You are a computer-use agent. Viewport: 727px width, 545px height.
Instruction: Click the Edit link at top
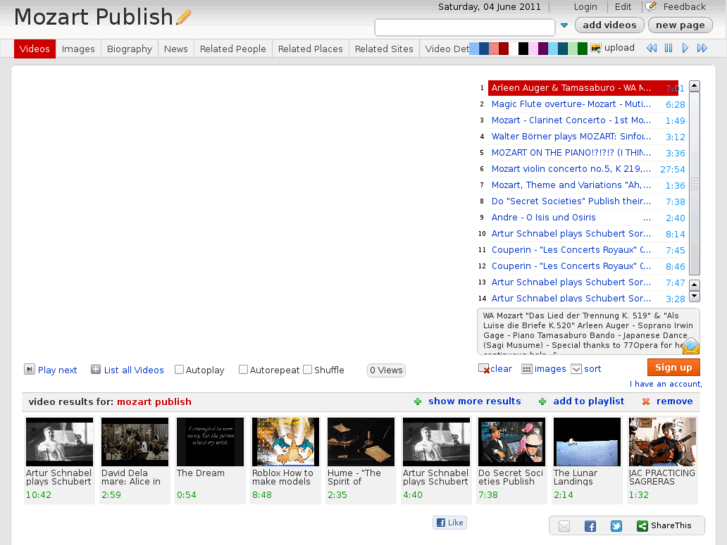point(623,6)
